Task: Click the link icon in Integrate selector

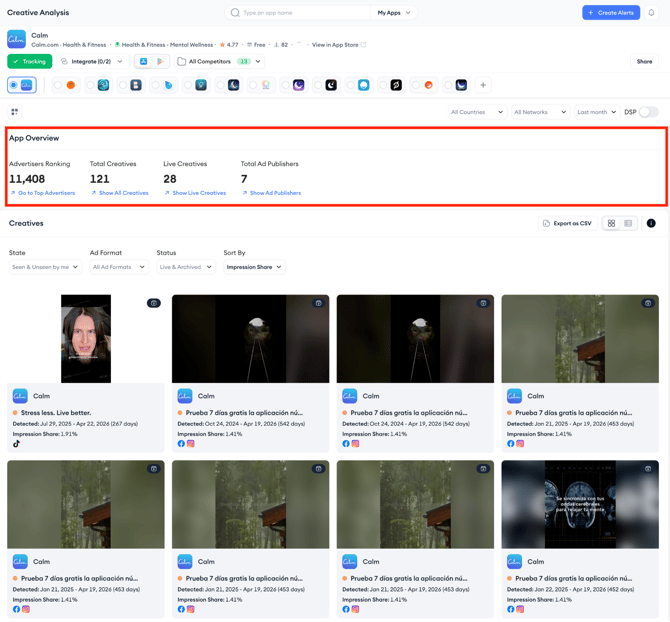Action: click(65, 62)
